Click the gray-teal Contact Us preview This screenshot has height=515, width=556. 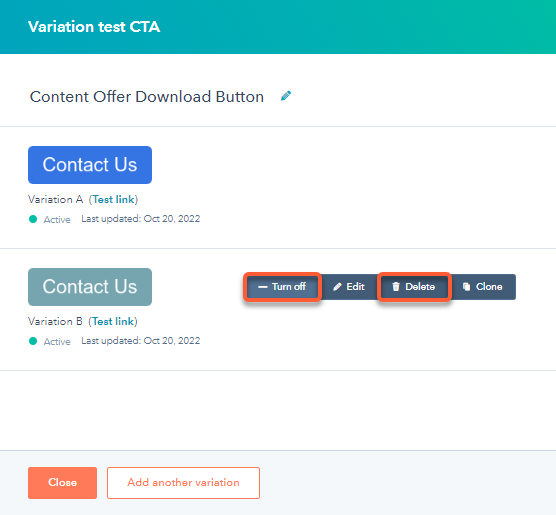90,287
